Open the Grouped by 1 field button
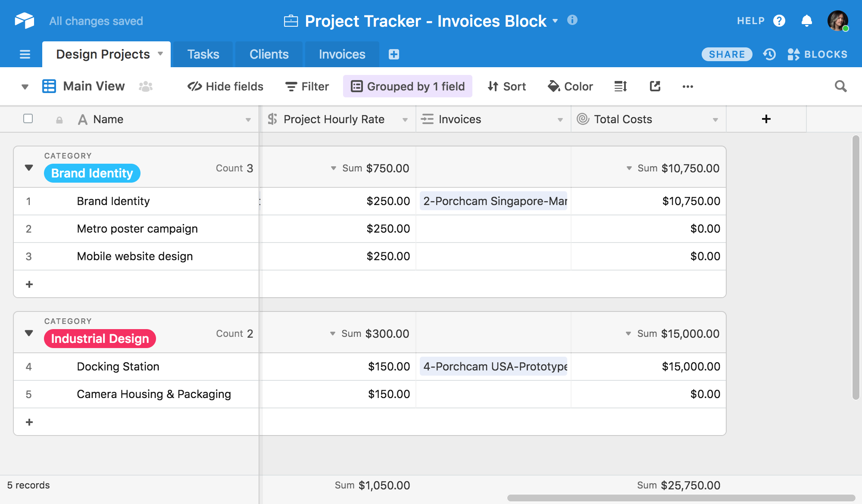 pos(407,87)
